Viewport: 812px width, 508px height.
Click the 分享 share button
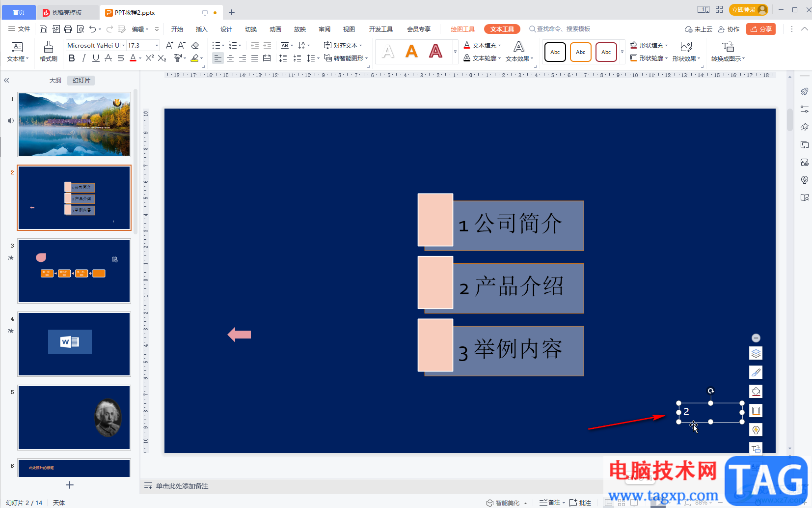pos(761,29)
